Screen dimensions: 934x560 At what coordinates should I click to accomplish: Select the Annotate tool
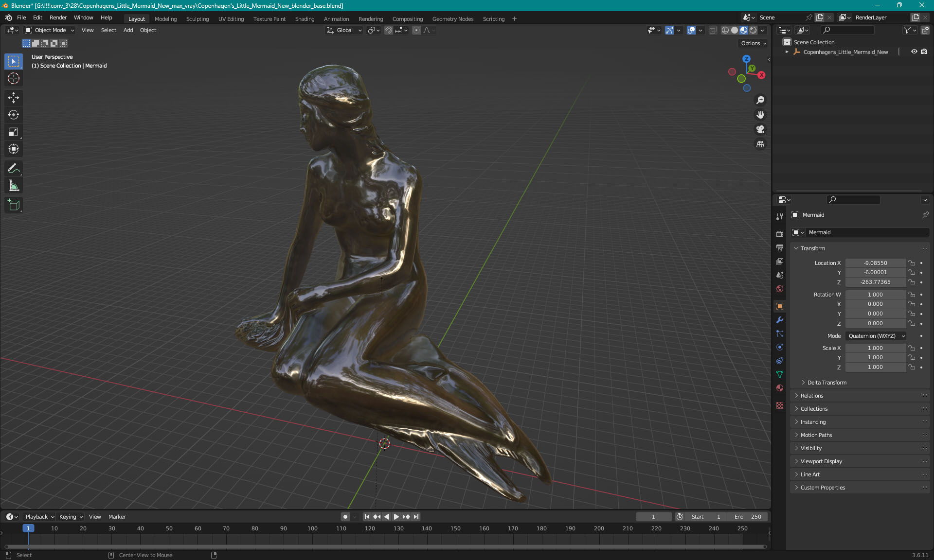(x=14, y=169)
